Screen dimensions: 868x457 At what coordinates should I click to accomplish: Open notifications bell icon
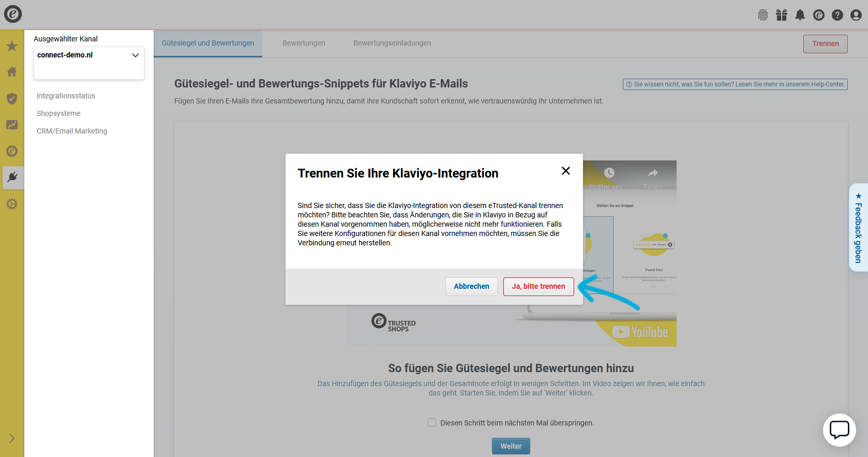pos(800,15)
